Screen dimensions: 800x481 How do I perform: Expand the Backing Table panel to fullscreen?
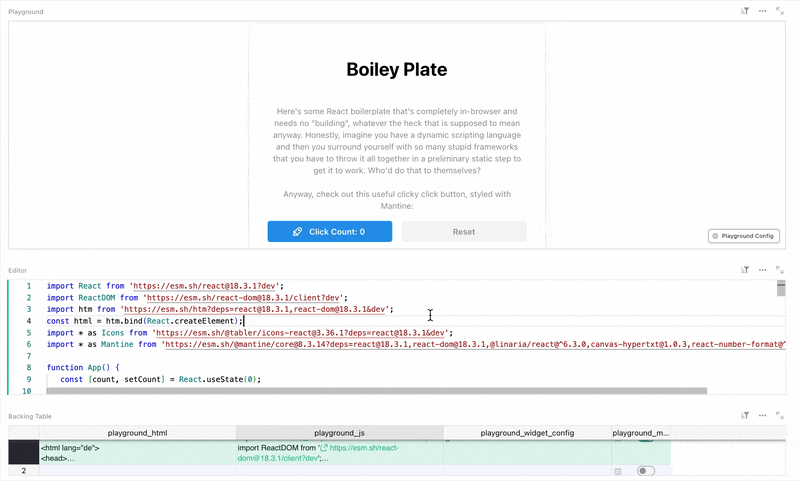click(x=780, y=415)
